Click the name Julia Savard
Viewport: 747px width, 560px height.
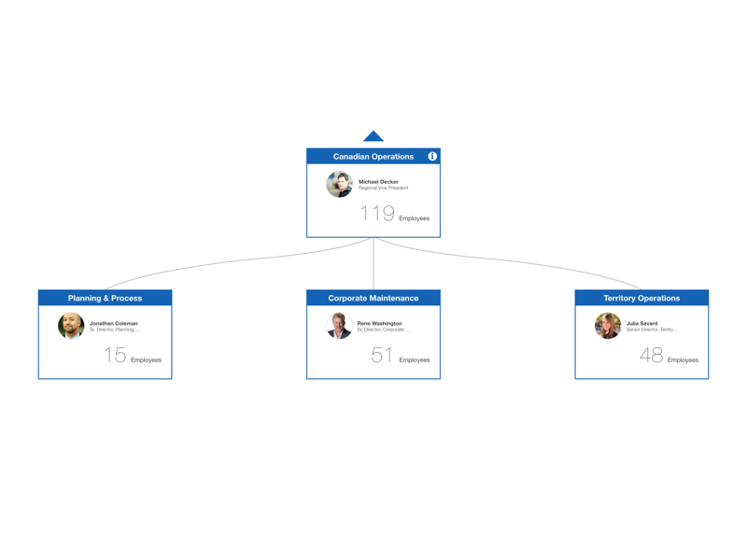click(641, 323)
